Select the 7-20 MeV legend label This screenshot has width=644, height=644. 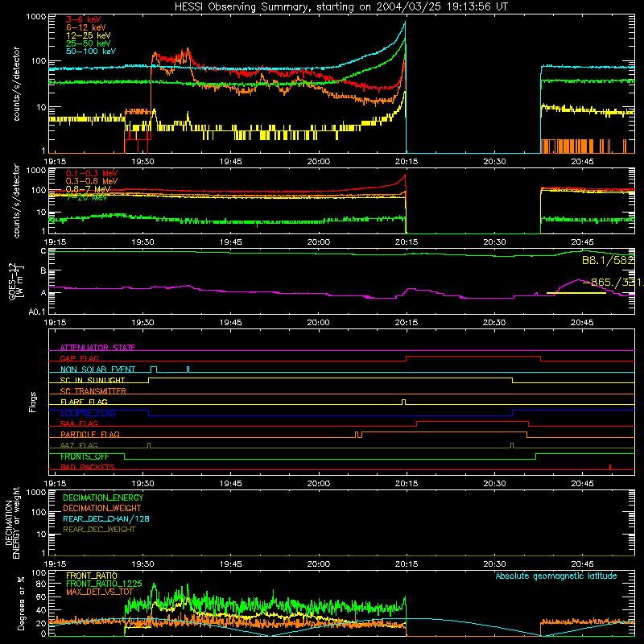coord(87,197)
